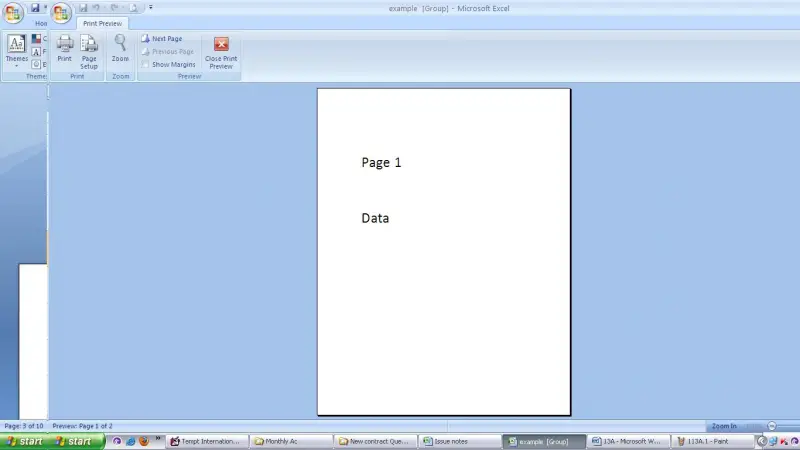Launch Firefox from quick launch bar
Screen dimensions: 800x450
click(144, 441)
